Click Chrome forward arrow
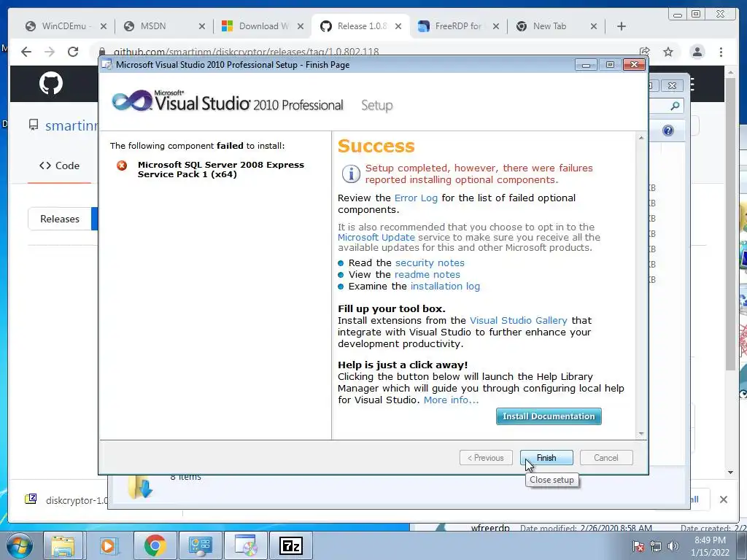 click(x=50, y=52)
